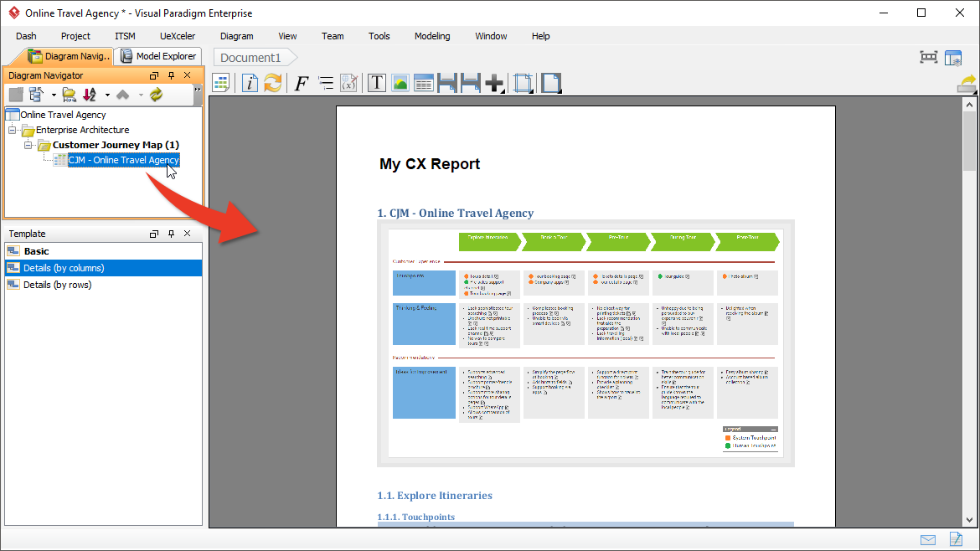Select Enterprise Architecture tree label
Viewport: 980px width, 551px height.
pyautogui.click(x=82, y=130)
